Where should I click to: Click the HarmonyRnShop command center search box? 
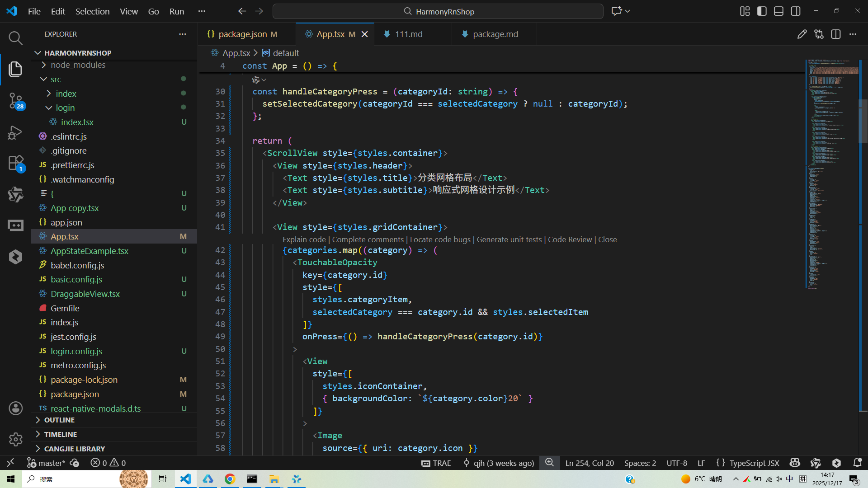pos(438,11)
